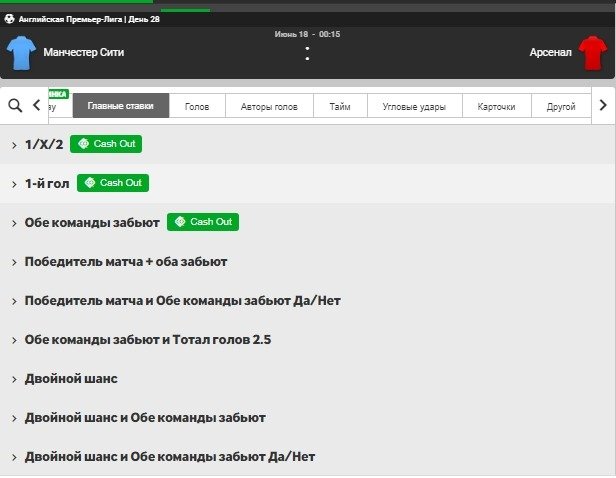This screenshot has height=478, width=616.
Task: Click the Арсенал team name
Action: pos(550,52)
